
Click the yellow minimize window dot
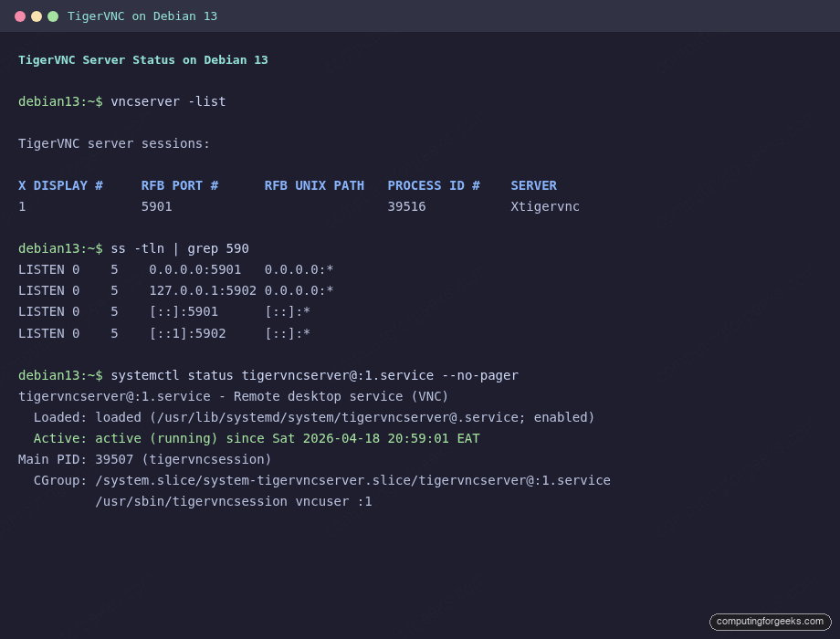coord(37,16)
